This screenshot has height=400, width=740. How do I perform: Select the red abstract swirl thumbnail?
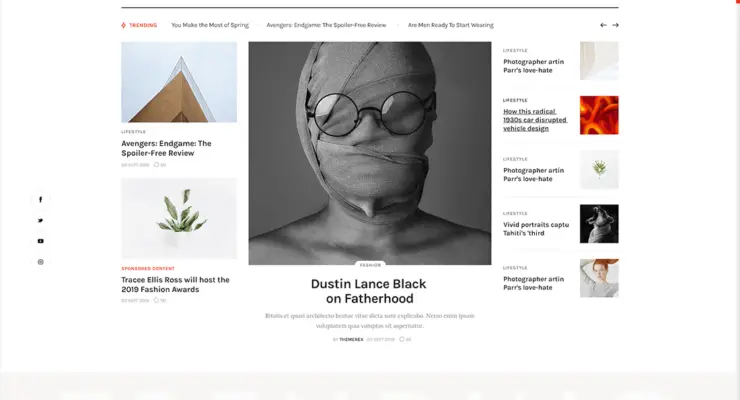(x=599, y=115)
